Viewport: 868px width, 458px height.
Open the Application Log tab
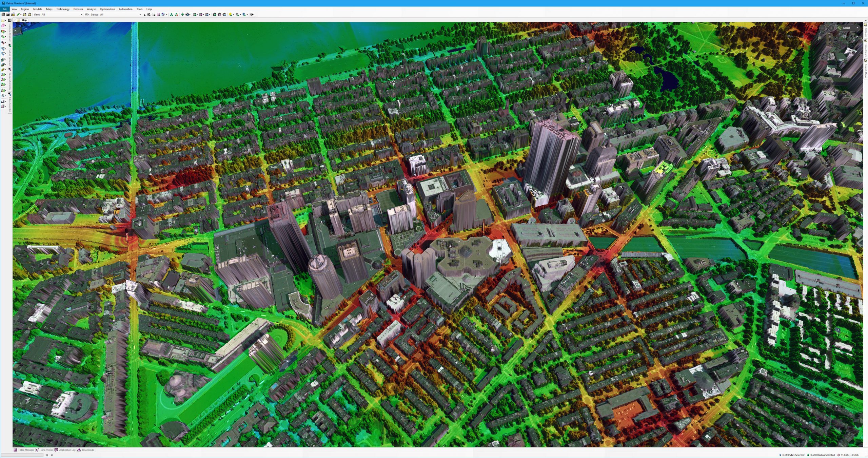pyautogui.click(x=66, y=450)
